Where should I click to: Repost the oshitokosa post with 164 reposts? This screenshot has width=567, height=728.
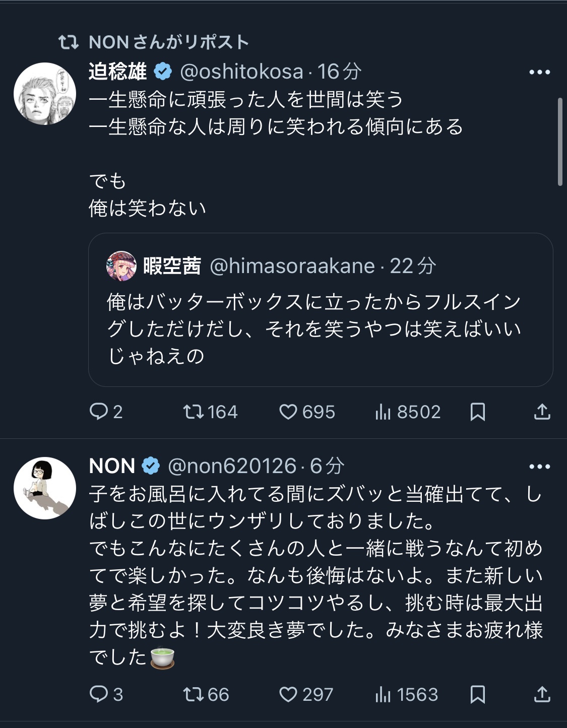tap(210, 412)
